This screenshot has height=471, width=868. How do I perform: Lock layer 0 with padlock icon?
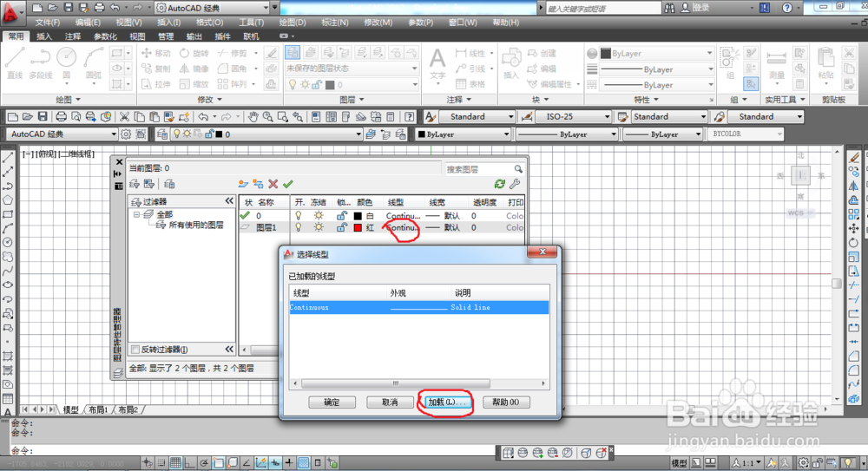click(342, 215)
